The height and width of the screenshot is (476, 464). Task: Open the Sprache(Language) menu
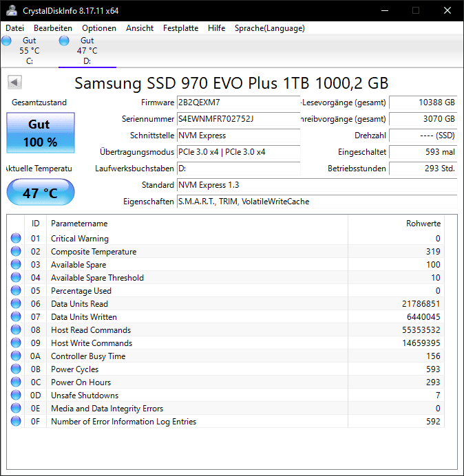click(x=270, y=28)
